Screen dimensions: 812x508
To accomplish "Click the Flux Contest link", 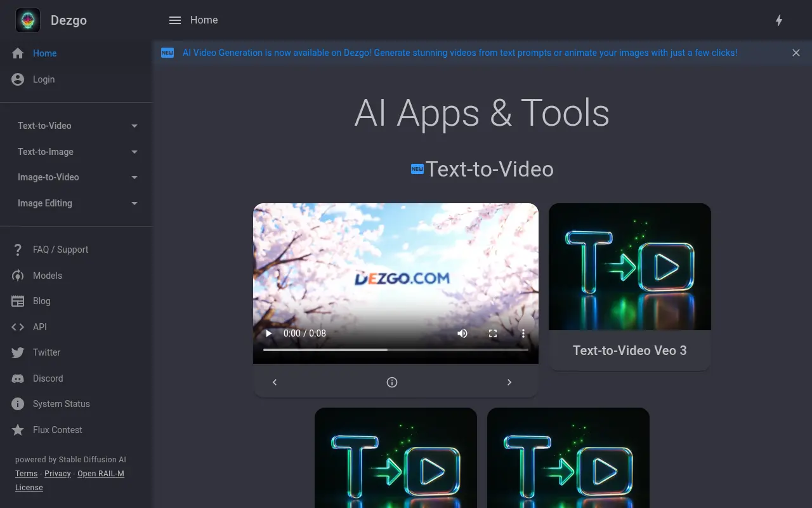I will (58, 430).
